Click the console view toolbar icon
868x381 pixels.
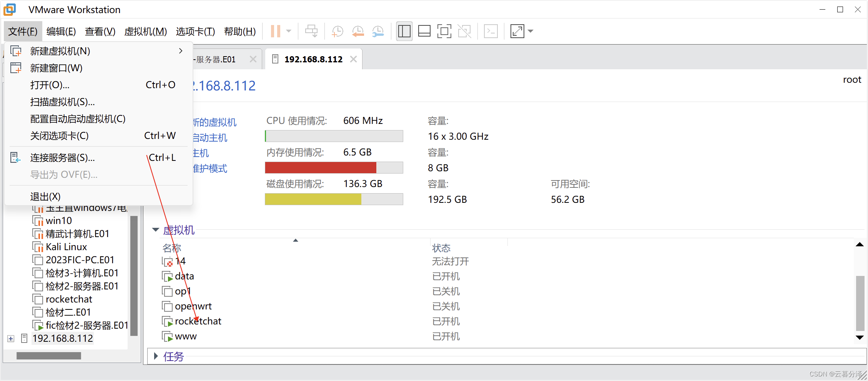tap(491, 31)
